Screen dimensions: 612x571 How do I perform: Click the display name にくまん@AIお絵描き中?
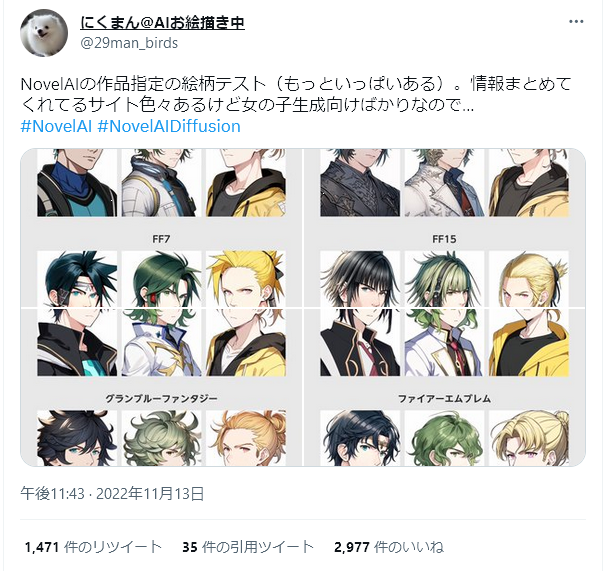pos(162,23)
